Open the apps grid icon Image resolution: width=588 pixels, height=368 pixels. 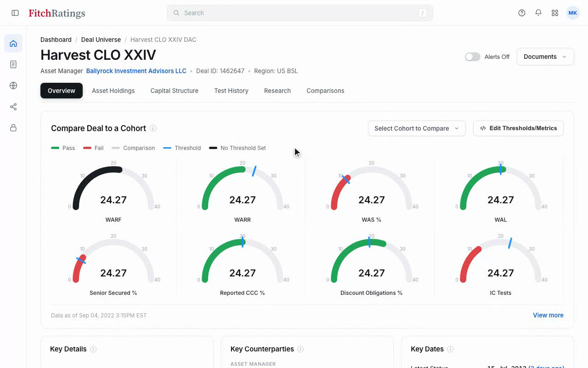pos(555,13)
